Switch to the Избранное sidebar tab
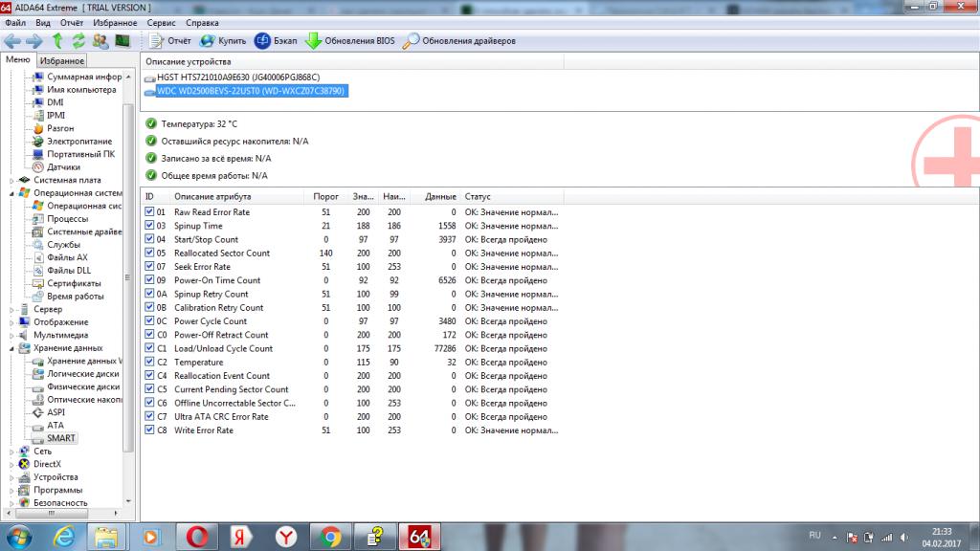 coord(62,60)
